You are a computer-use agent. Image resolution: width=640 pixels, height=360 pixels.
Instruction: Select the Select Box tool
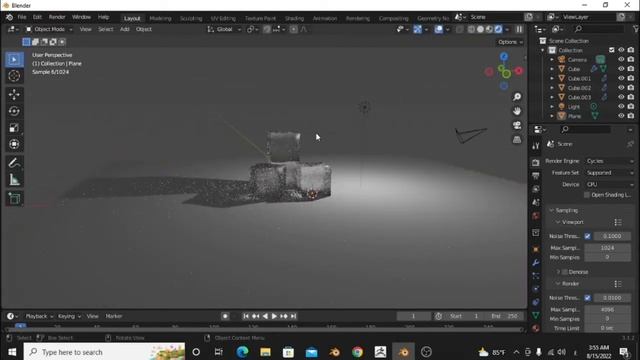coord(14,60)
